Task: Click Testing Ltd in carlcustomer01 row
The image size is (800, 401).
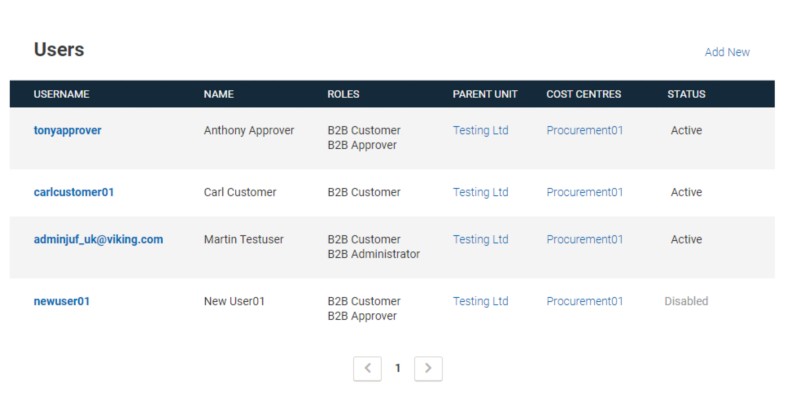Action: pyautogui.click(x=480, y=192)
